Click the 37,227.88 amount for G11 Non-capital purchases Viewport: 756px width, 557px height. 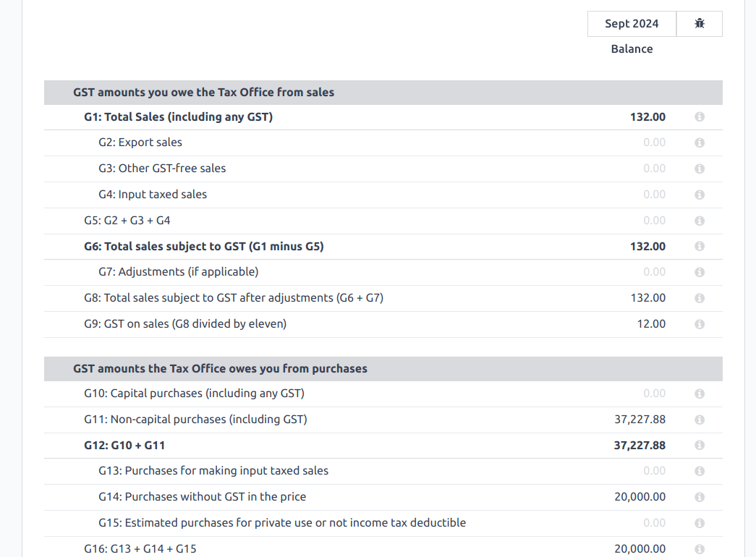640,420
